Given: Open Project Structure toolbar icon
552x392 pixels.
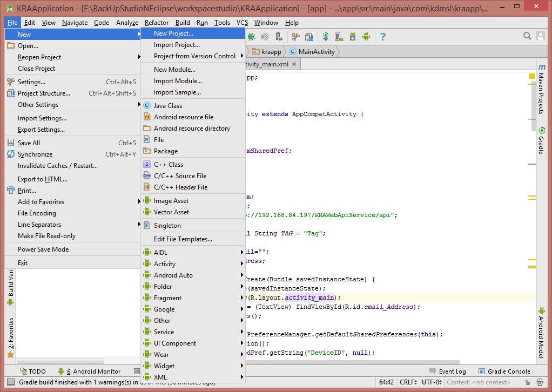Looking at the screenshot, I should tap(309, 36).
